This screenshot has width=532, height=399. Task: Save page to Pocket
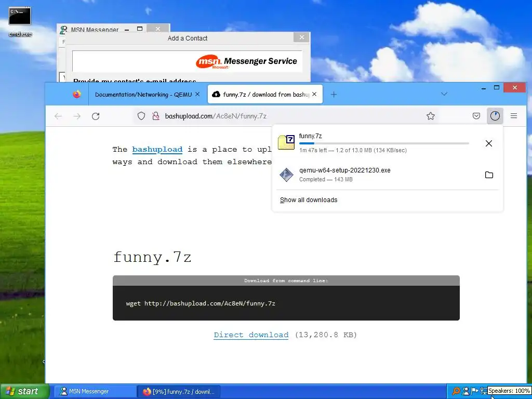(x=476, y=116)
